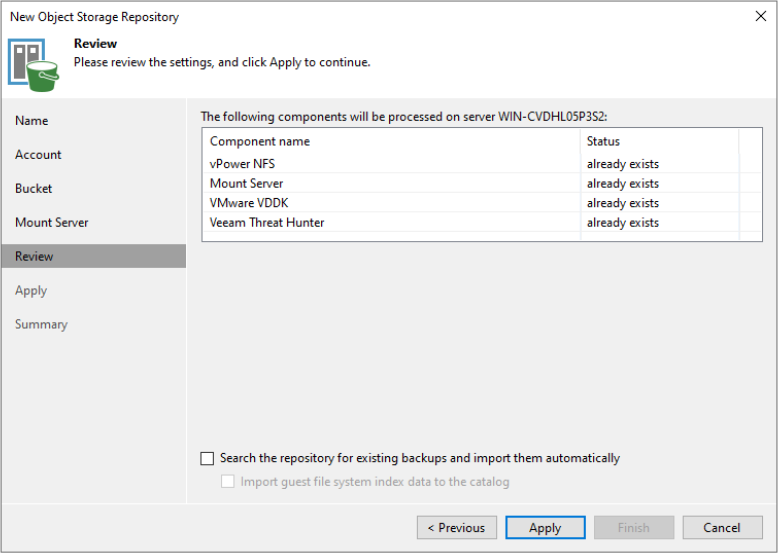This screenshot has width=778, height=553.
Task: Close the New Object Storage Repository dialog
Action: [x=761, y=16]
